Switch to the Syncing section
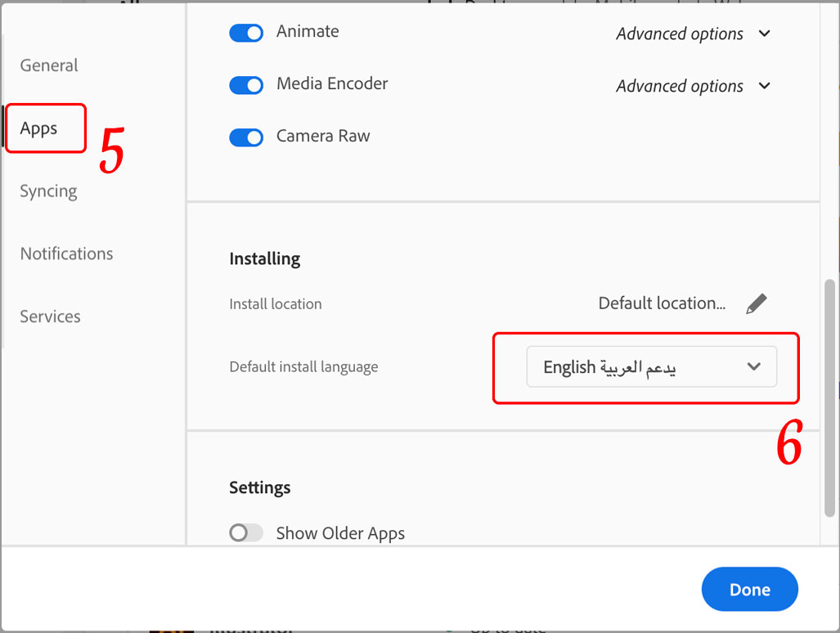Image resolution: width=840 pixels, height=633 pixels. 47,191
